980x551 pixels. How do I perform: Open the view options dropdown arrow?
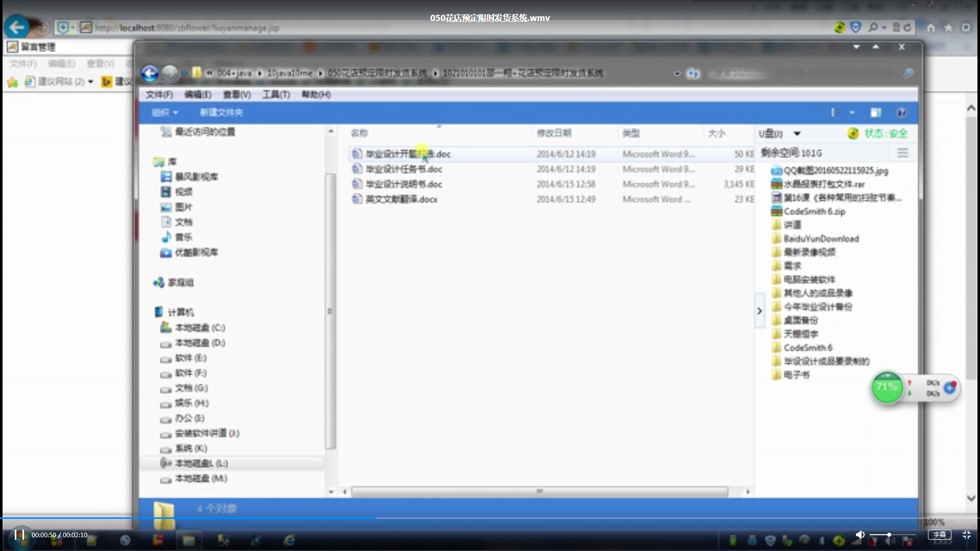pyautogui.click(x=852, y=113)
